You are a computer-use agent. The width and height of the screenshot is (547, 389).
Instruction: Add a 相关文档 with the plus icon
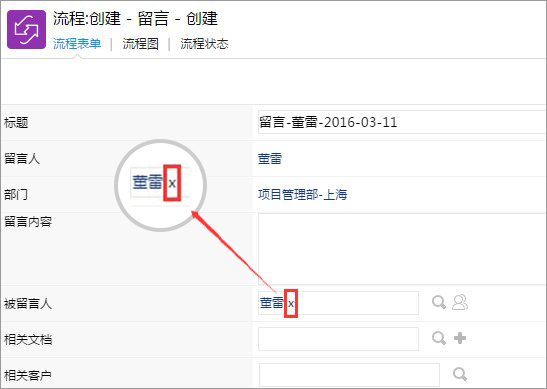pyautogui.click(x=460, y=338)
